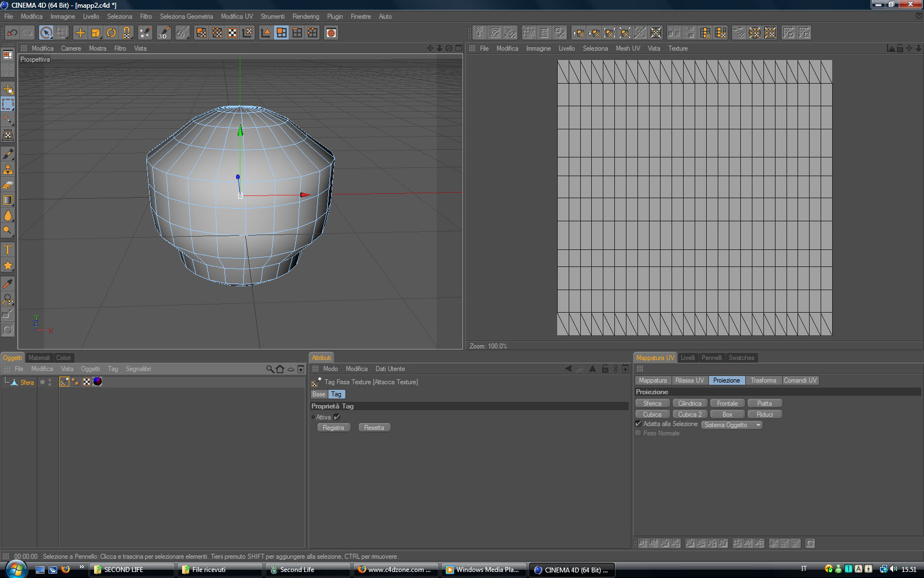
Task: Activate the Rotate tool
Action: point(111,33)
